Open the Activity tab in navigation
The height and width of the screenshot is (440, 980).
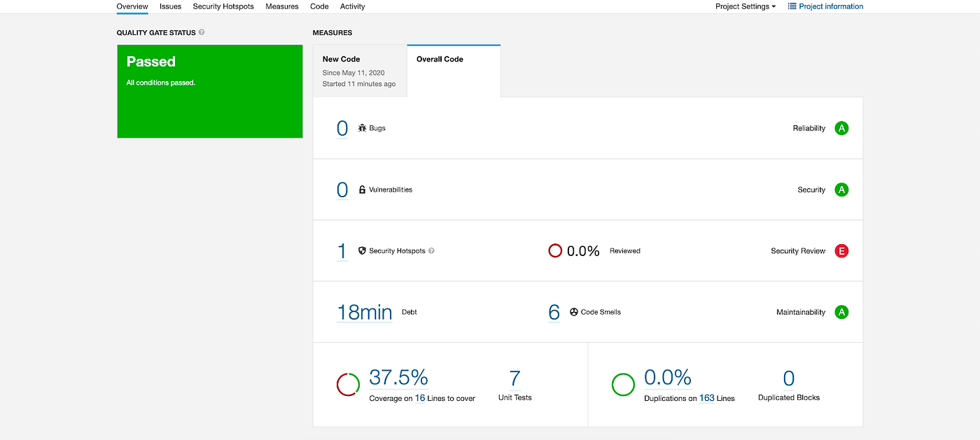tap(352, 6)
